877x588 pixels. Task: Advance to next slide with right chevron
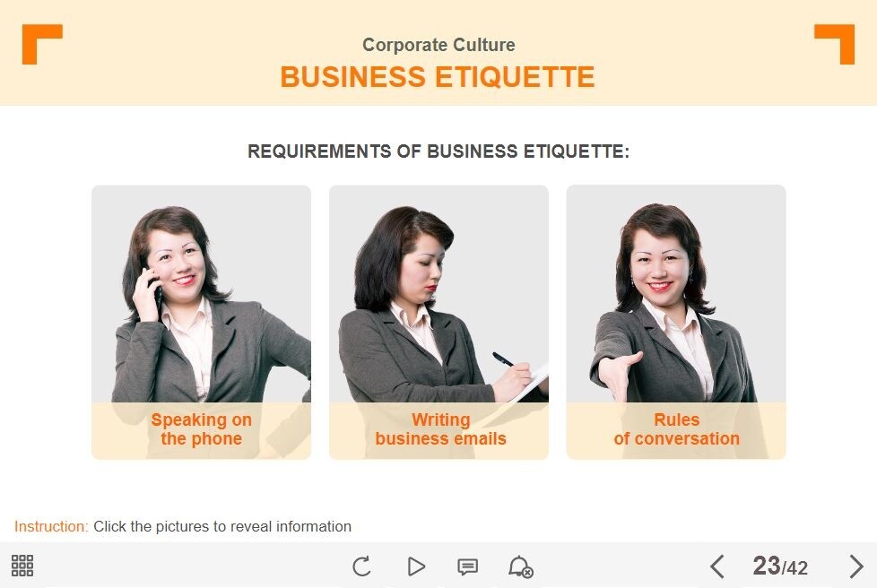click(855, 566)
